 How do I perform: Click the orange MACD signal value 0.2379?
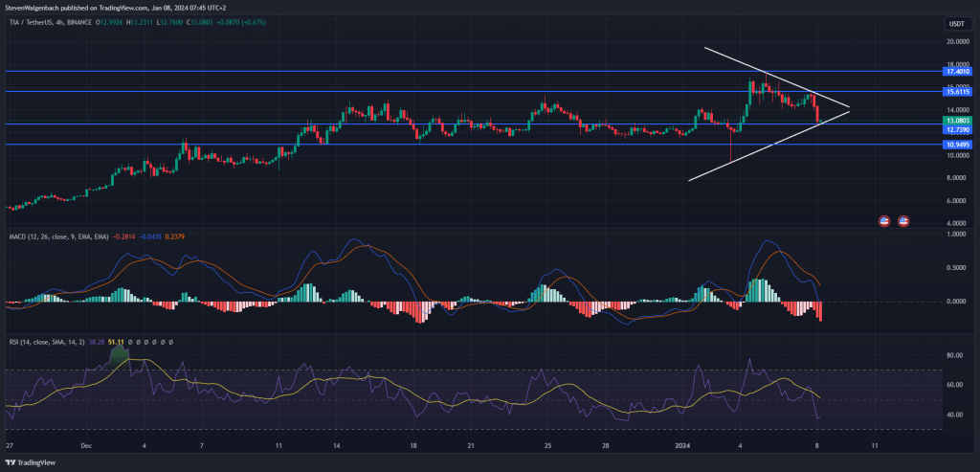point(177,233)
